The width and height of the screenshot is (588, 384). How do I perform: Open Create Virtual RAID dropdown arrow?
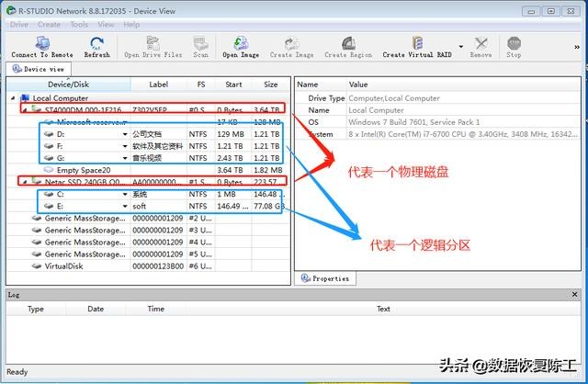[461, 47]
